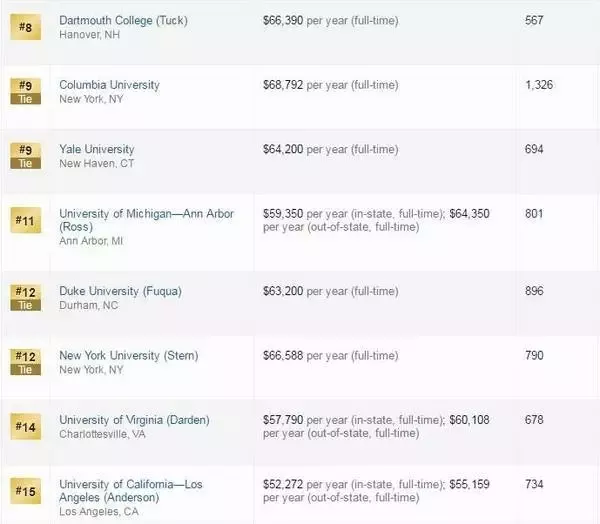Open Duke University (Fuqua) link
The image size is (600, 524).
click(121, 291)
